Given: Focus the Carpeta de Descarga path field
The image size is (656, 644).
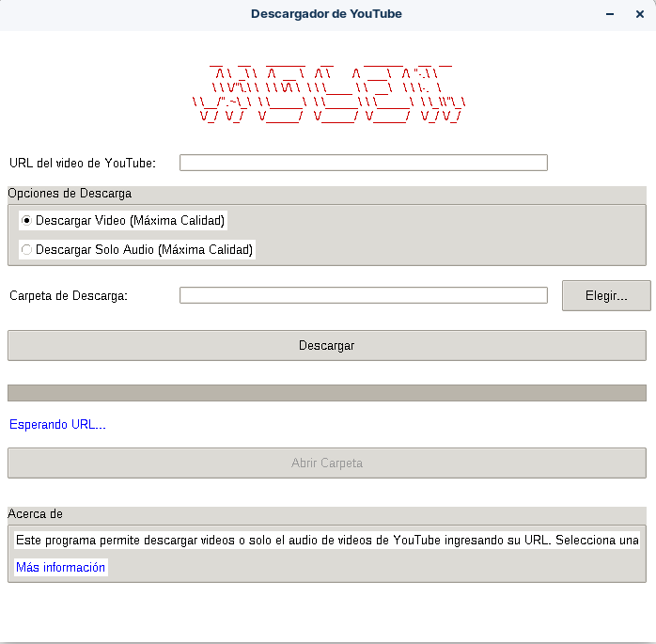Looking at the screenshot, I should (363, 295).
